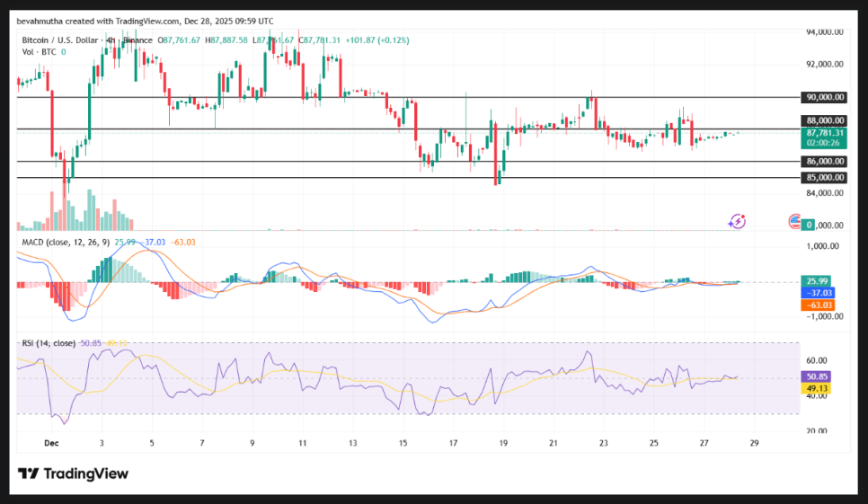
Task: Click the 19 date marker on time axis
Action: coord(503,443)
